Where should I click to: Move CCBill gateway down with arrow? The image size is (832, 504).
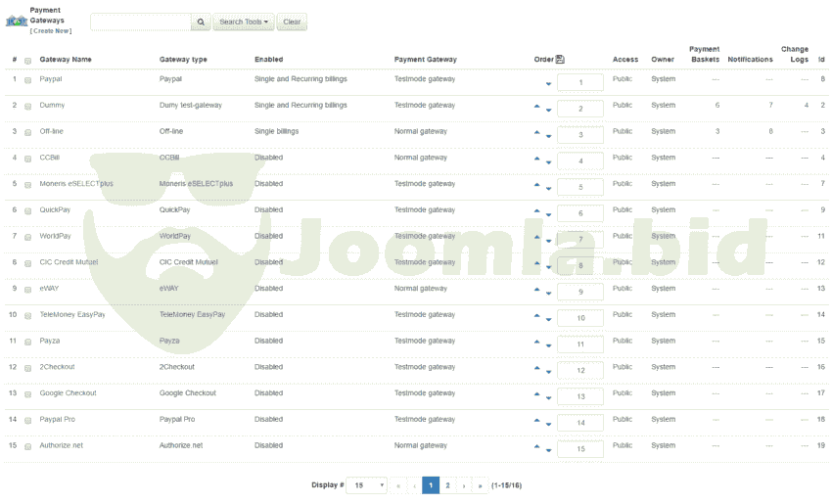pos(548,162)
